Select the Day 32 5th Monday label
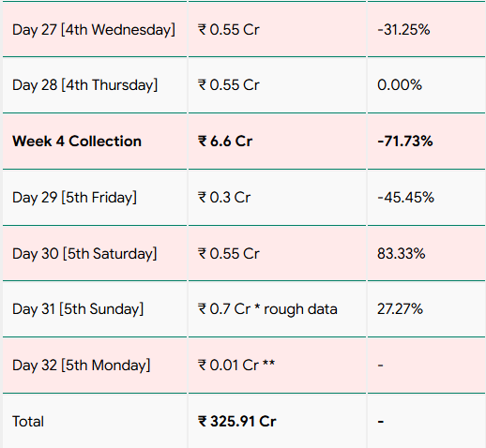Image resolution: width=486 pixels, height=448 pixels. tap(82, 366)
